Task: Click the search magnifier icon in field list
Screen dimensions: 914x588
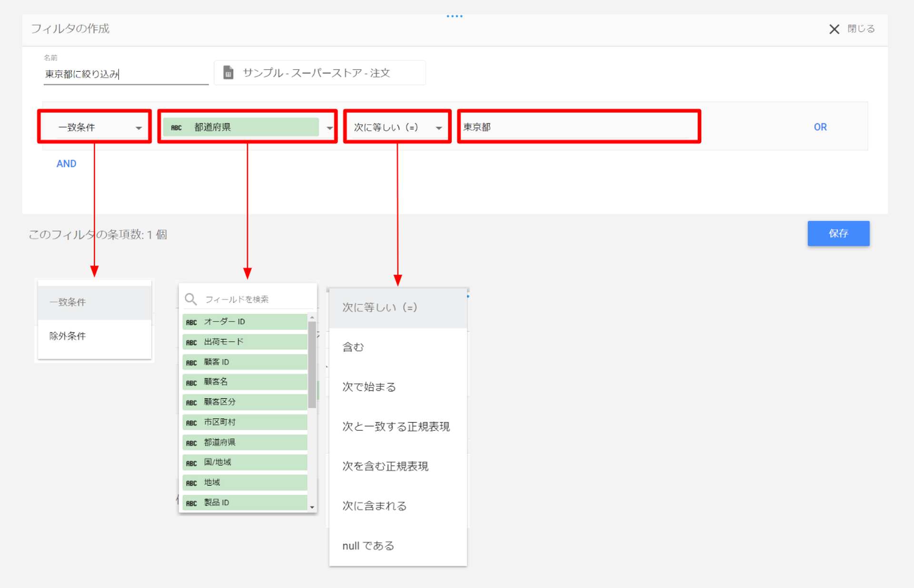Action: pos(191,299)
